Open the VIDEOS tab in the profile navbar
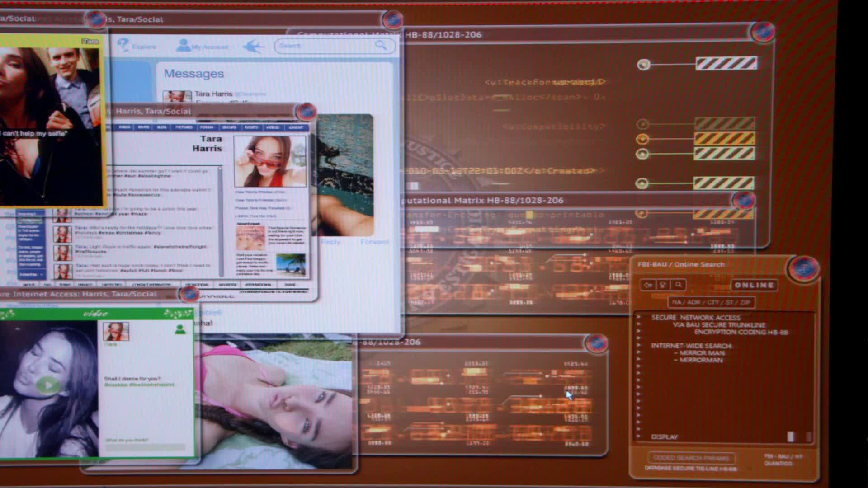 273,127
